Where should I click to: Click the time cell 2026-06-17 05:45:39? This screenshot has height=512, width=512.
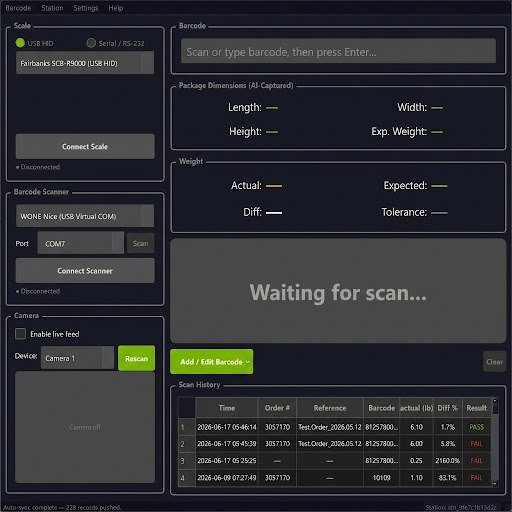point(227,444)
